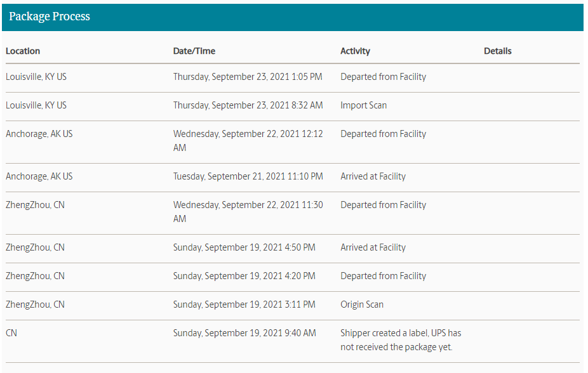Select the Details column header
588x373 pixels.
(497, 51)
